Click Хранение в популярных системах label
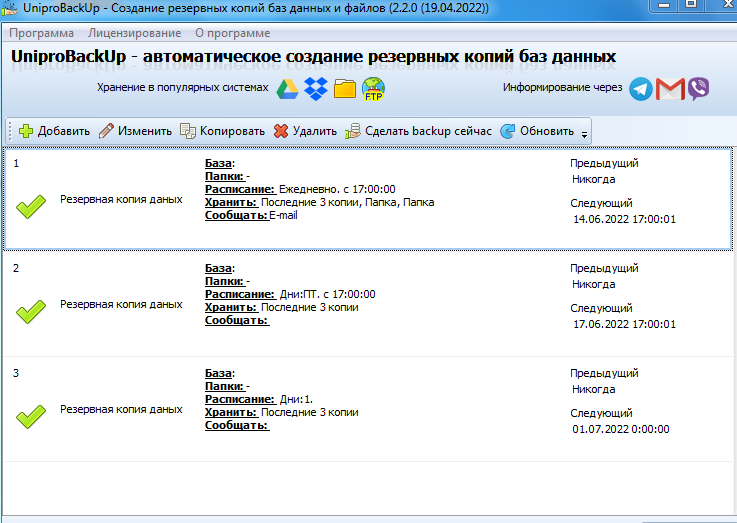 [183, 88]
